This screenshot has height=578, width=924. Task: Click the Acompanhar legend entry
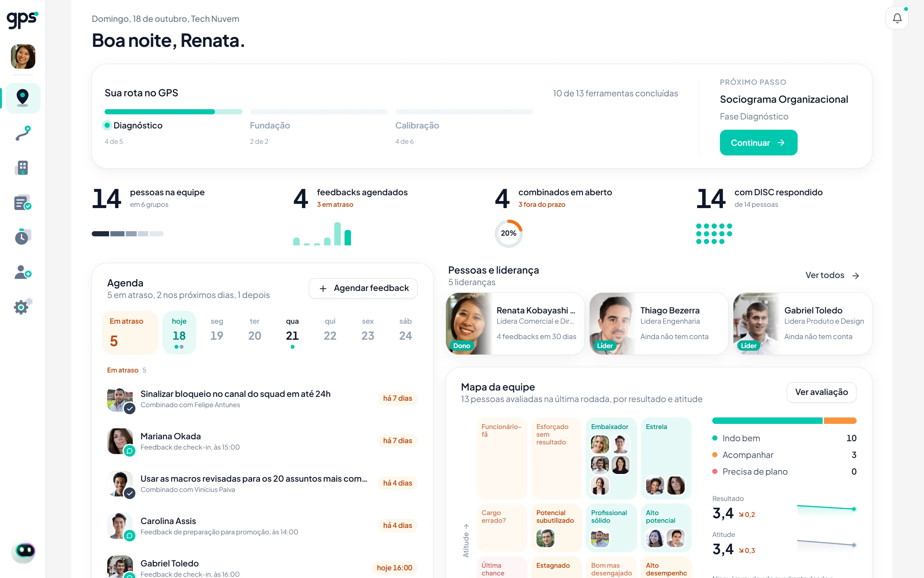tap(784, 455)
